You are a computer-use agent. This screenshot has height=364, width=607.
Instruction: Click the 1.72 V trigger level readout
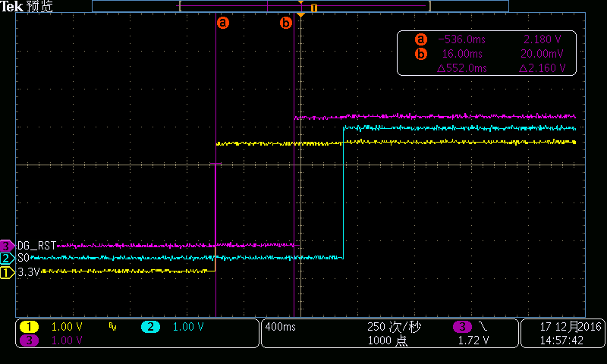473,340
